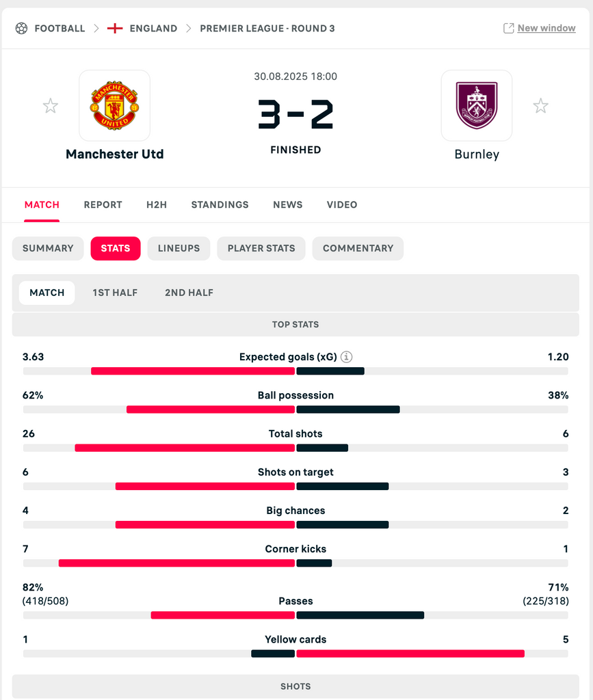Show the Expected goals info icon

click(347, 357)
